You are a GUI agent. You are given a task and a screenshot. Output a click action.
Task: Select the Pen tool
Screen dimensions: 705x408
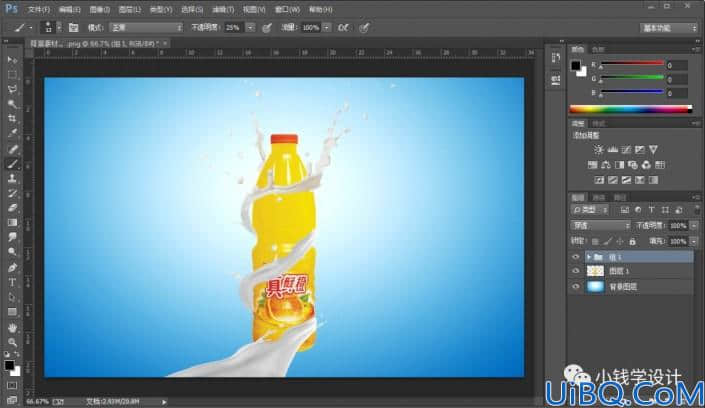(x=12, y=268)
